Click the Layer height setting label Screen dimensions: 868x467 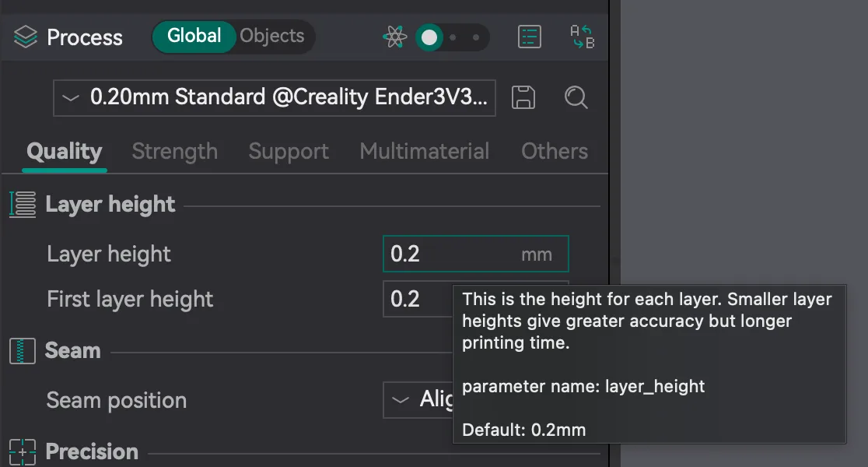pyautogui.click(x=109, y=255)
